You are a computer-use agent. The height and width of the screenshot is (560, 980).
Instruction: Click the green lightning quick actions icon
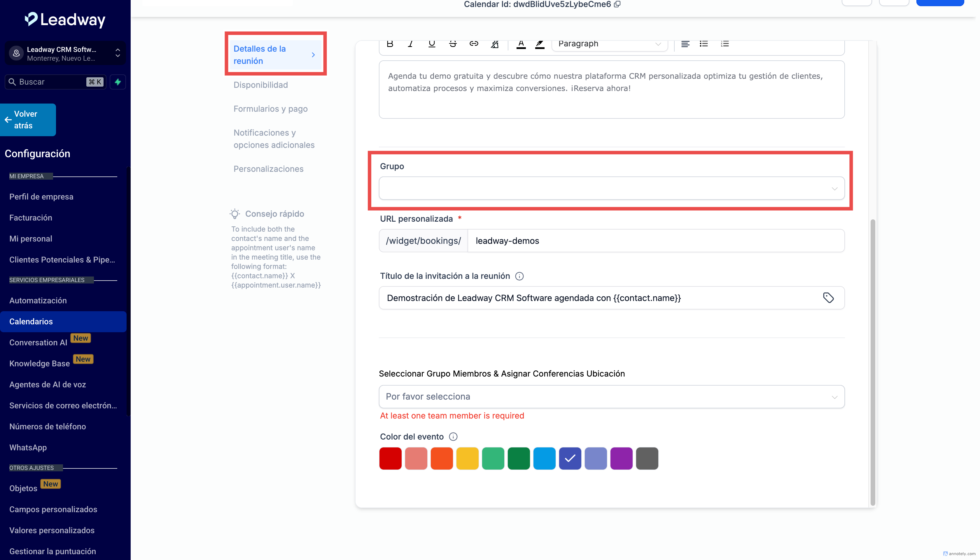[x=118, y=82]
